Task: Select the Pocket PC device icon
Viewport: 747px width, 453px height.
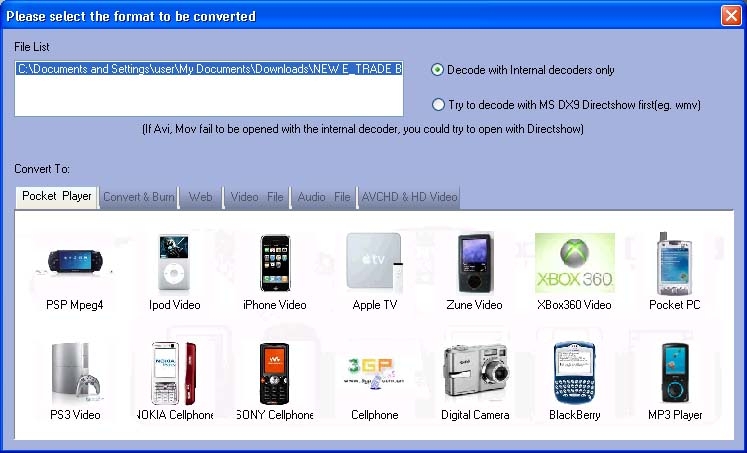Action: pyautogui.click(x=674, y=263)
